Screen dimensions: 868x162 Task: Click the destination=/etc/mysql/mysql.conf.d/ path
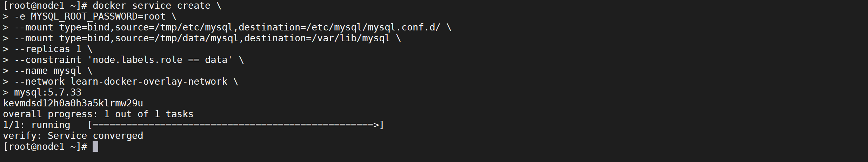339,27
